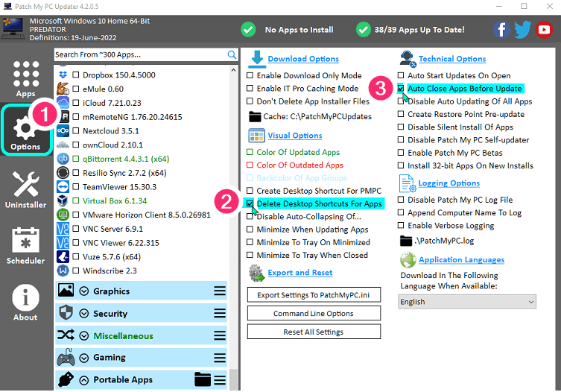This screenshot has height=392, width=561.
Task: Open the English language dropdown
Action: pyautogui.click(x=467, y=302)
